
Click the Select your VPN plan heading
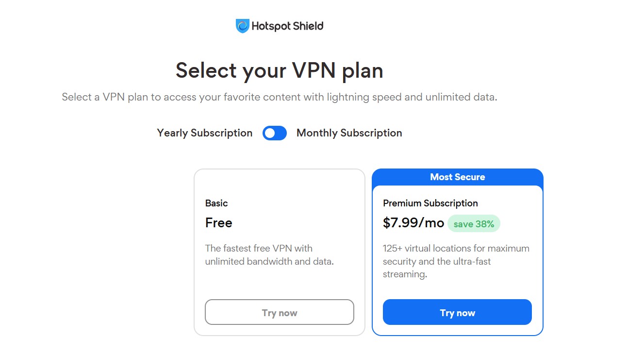(x=280, y=70)
